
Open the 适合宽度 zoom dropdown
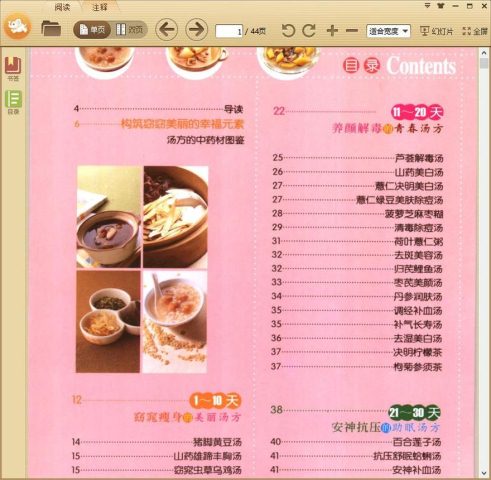pyautogui.click(x=388, y=31)
